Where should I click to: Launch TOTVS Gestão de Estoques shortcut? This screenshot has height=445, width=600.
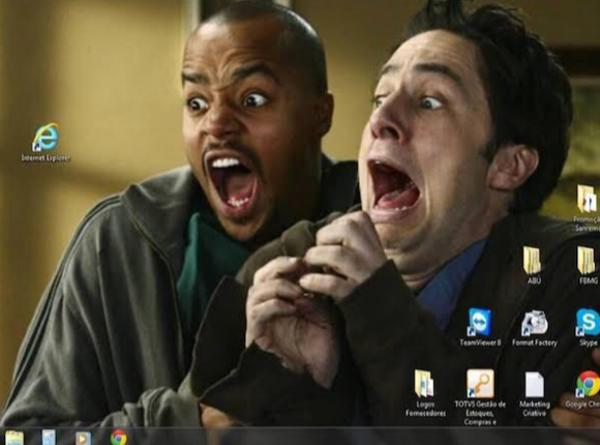pyautogui.click(x=480, y=397)
